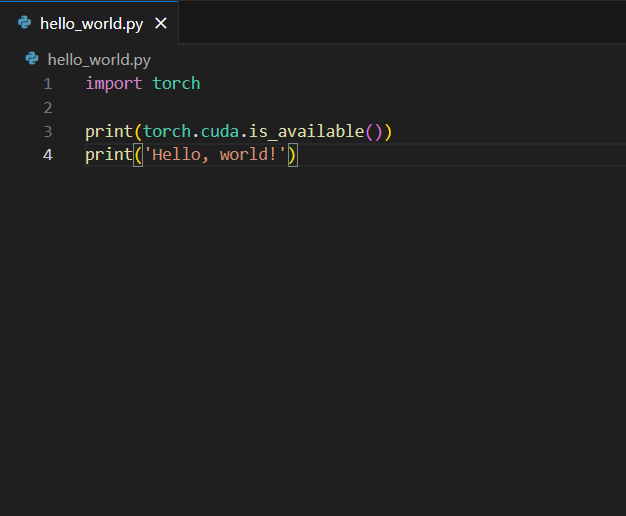Viewport: 626px width, 516px height.
Task: Close the hello_world.py editor tab
Action: [x=161, y=23]
